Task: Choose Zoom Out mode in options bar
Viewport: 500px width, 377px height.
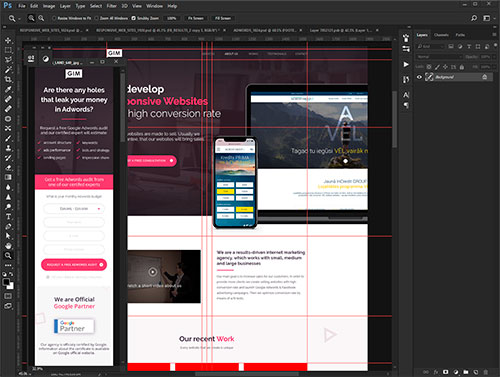Action: [x=41, y=18]
